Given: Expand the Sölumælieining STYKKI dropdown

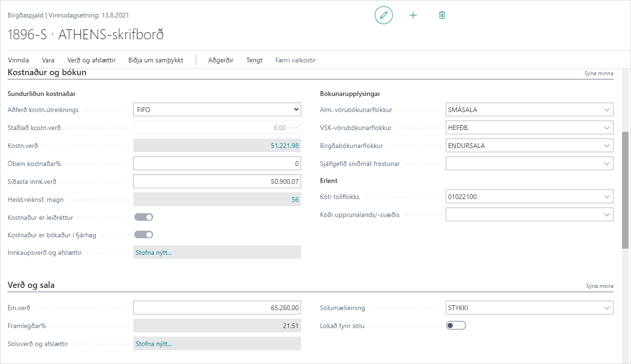Looking at the screenshot, I should tap(607, 308).
